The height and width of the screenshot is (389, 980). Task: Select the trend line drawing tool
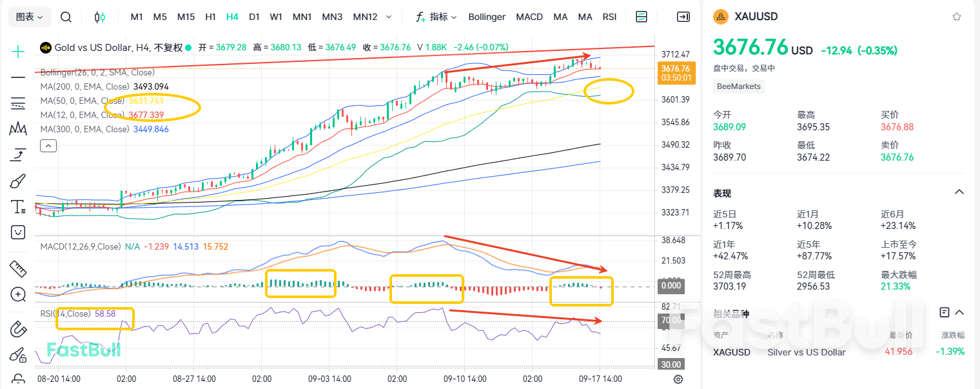point(17,77)
